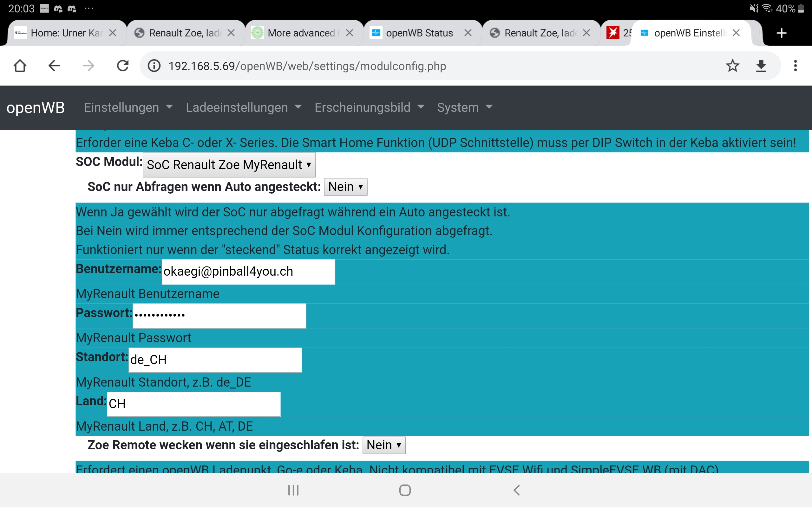This screenshot has height=507, width=812.
Task: Click the openWB brand link
Action: (36, 108)
